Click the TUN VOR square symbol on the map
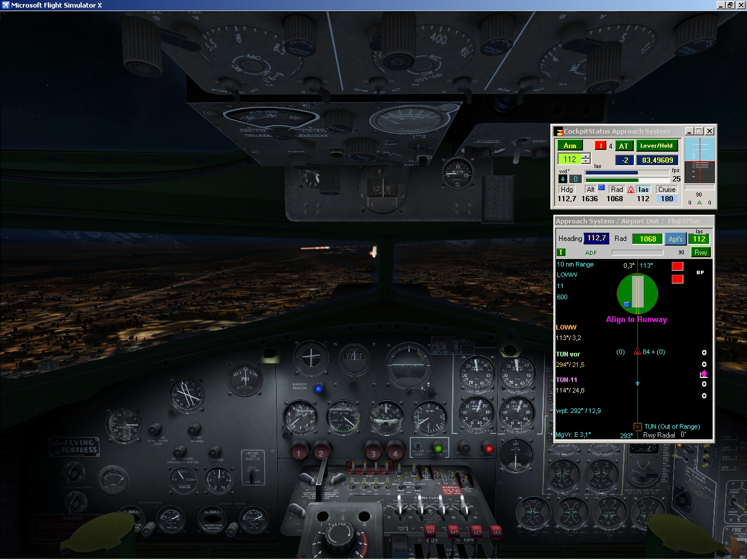The width and height of the screenshot is (747, 560). coord(637,427)
